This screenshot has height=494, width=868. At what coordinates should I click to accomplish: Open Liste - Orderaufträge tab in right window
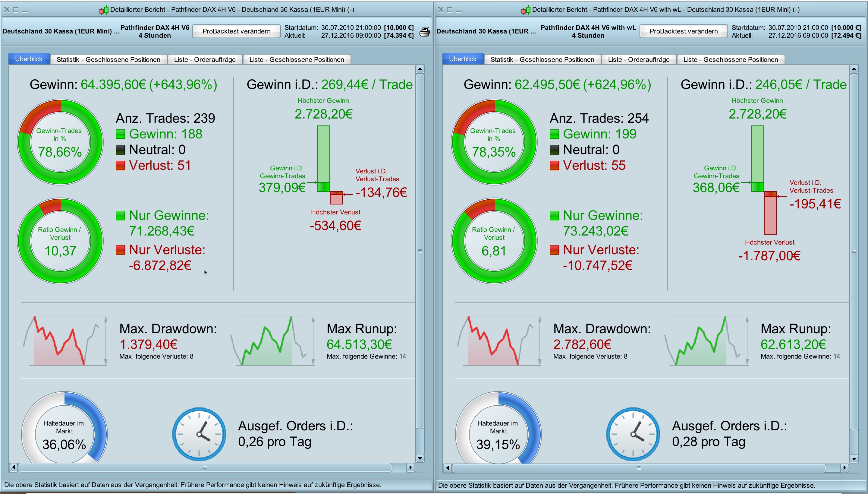click(x=638, y=59)
